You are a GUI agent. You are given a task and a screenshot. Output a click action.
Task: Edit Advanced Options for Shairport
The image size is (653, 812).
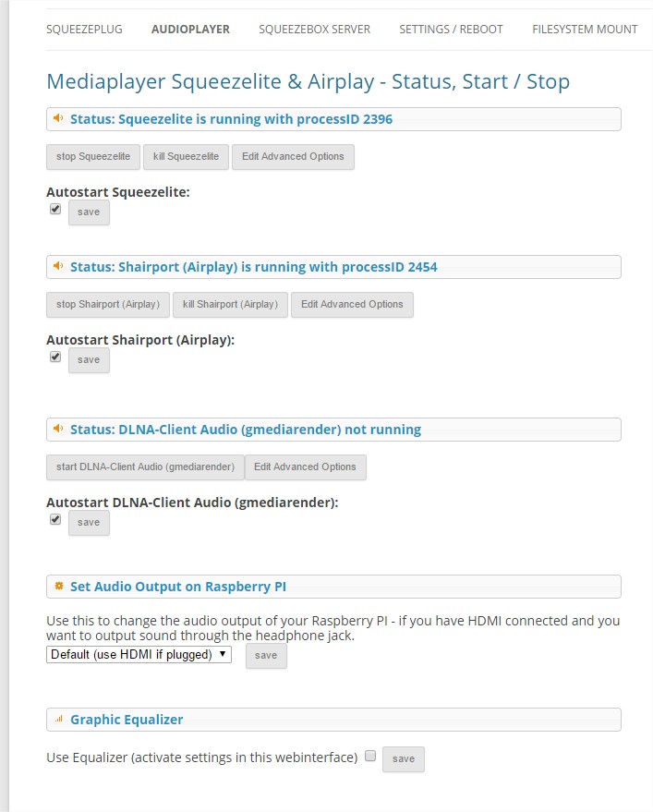tap(352, 305)
